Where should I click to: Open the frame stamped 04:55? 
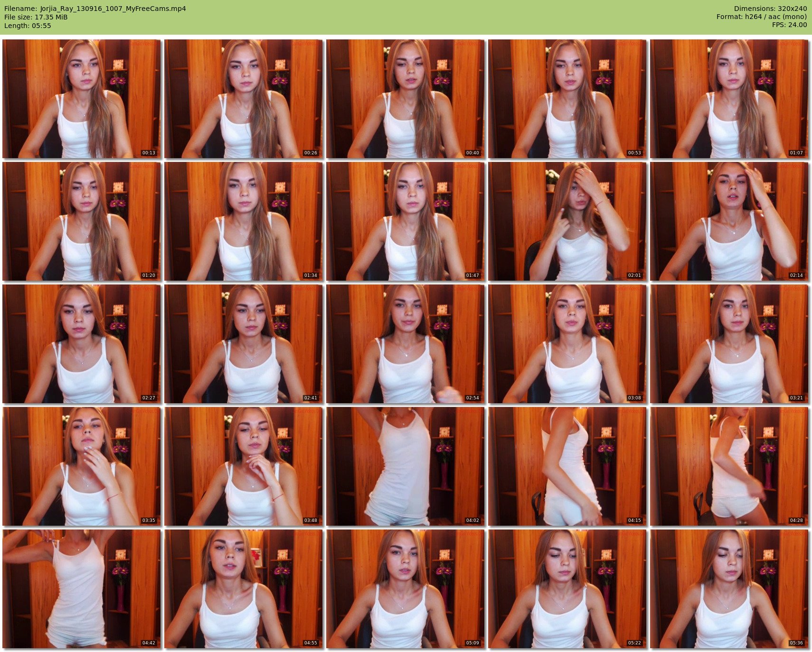pyautogui.click(x=244, y=589)
